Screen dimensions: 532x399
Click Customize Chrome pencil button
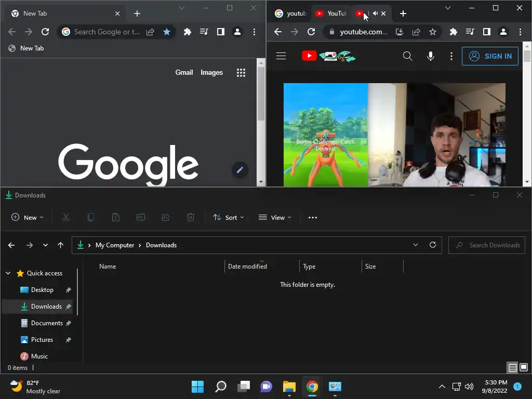coord(240,170)
